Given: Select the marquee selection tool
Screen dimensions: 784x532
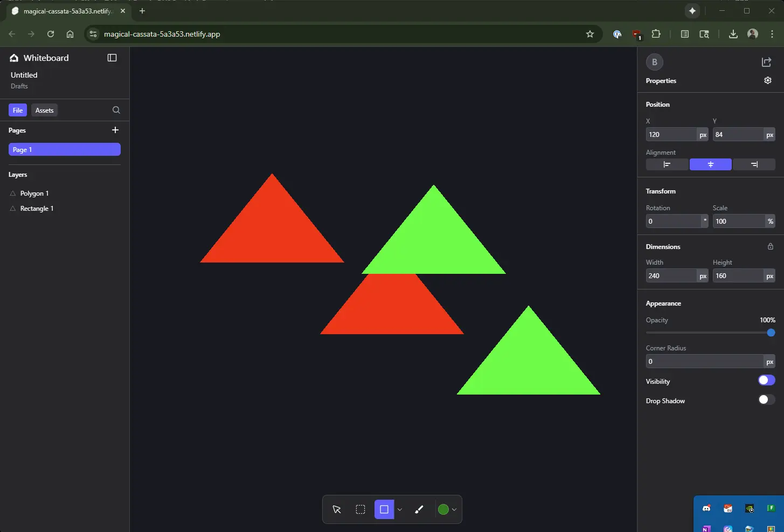Looking at the screenshot, I should tap(360, 509).
